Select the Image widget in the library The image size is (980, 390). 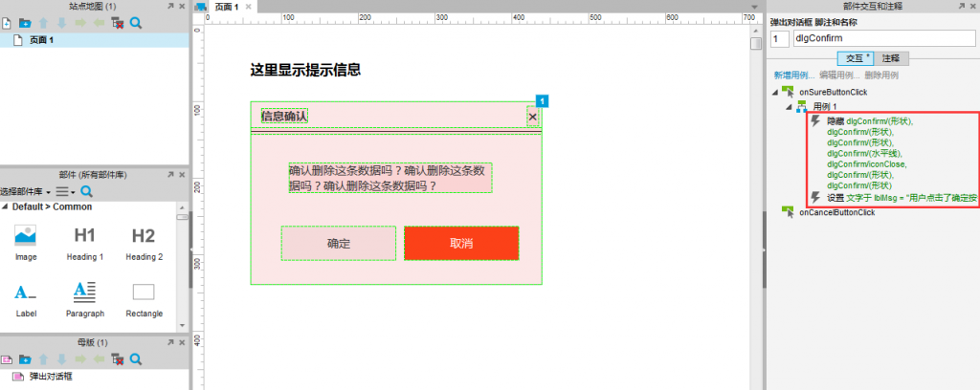(26, 243)
